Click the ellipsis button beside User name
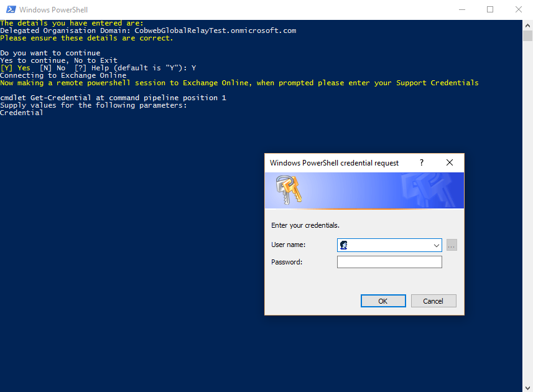This screenshot has height=392, width=533. pyautogui.click(x=452, y=245)
